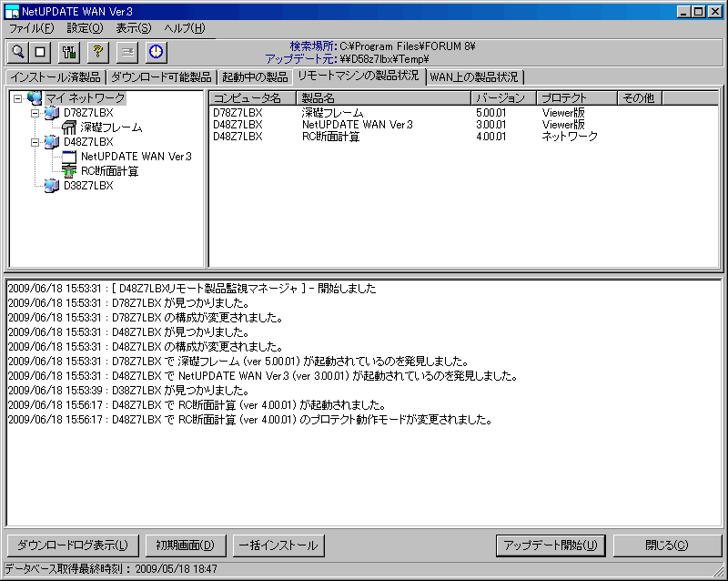728x581 pixels.
Task: Click the stop square toolbar icon
Action: [x=40, y=52]
